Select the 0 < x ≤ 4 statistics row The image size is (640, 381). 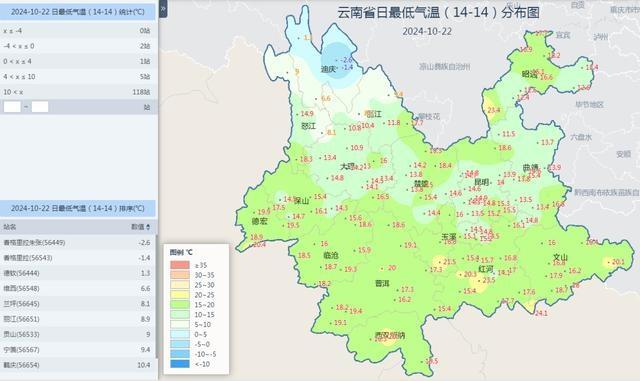click(78, 61)
